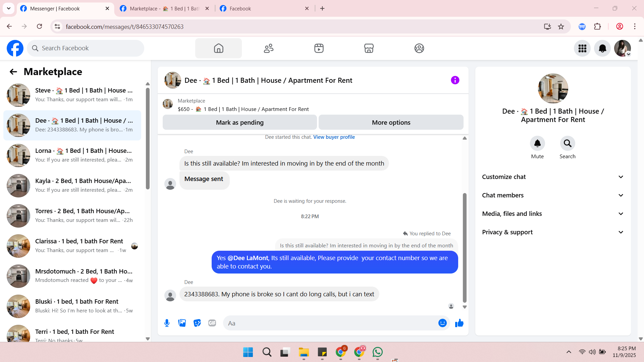This screenshot has height=362, width=644.
Task: Open the emoji picker in message box
Action: pyautogui.click(x=442, y=323)
